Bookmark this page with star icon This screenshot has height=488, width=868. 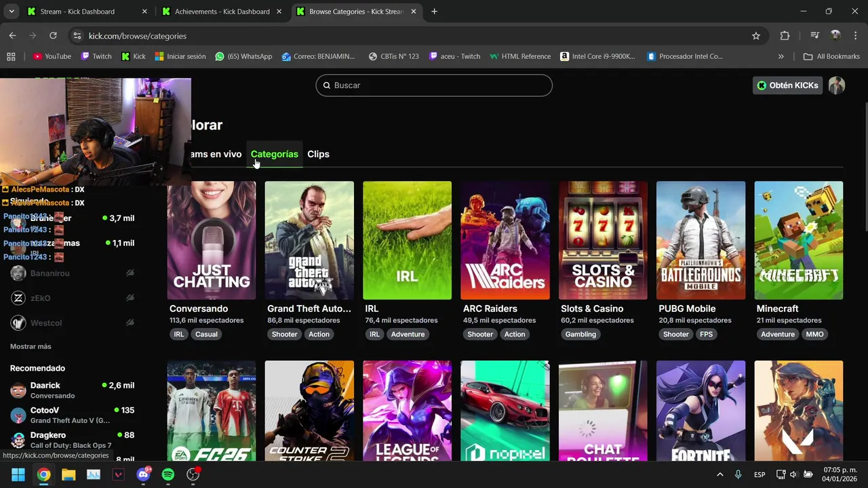756,36
